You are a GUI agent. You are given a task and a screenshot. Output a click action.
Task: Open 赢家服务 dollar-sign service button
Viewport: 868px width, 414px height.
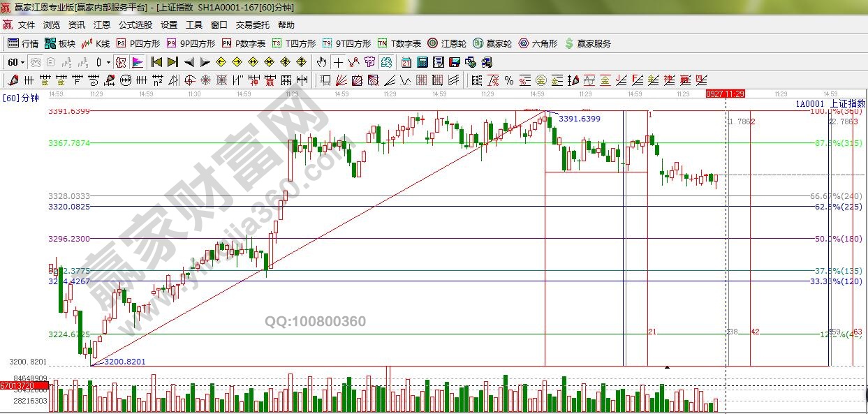[x=587, y=43]
